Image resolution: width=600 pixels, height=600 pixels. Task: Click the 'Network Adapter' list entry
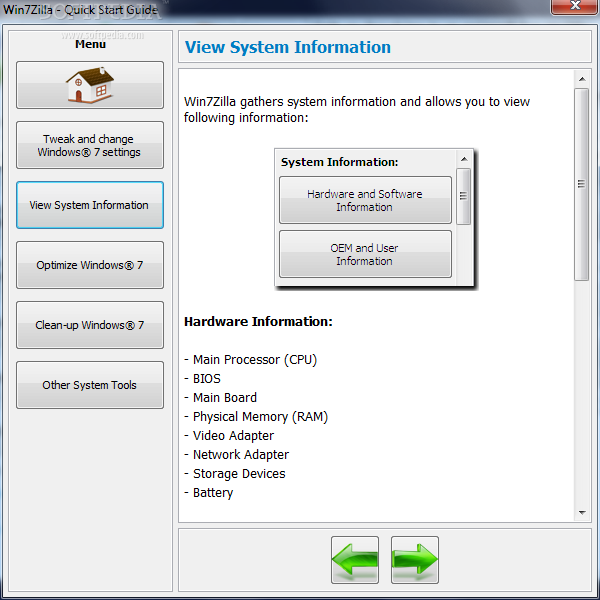coord(241,455)
